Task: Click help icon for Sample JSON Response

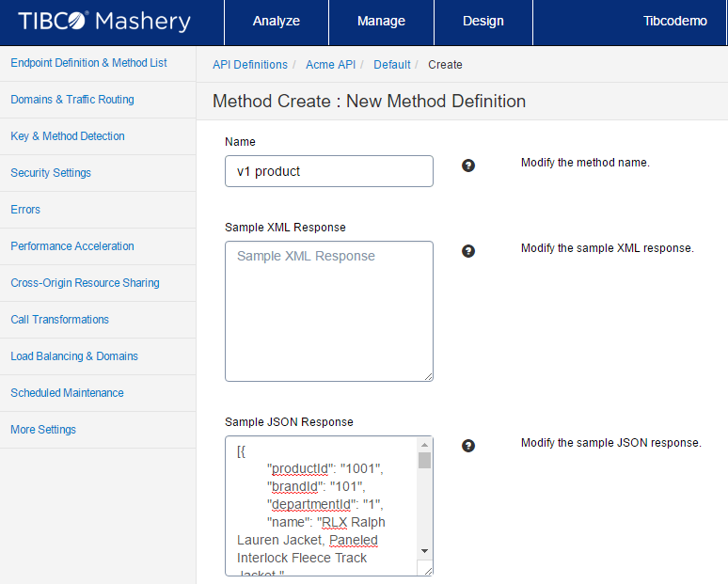Action: click(468, 446)
